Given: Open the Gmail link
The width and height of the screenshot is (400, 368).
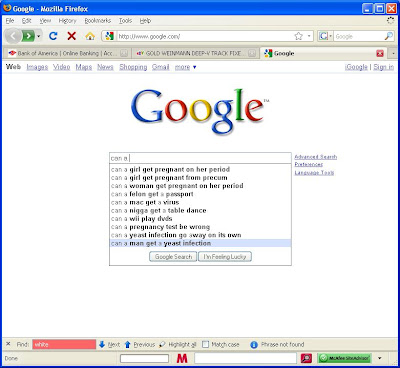Looking at the screenshot, I should point(161,67).
